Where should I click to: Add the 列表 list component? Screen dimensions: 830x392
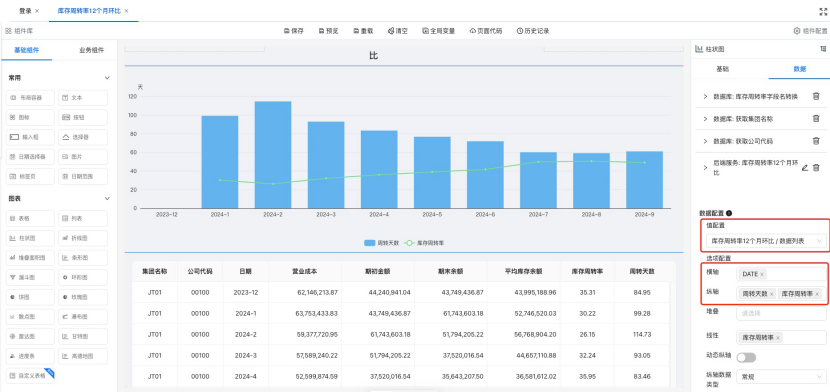coord(83,218)
